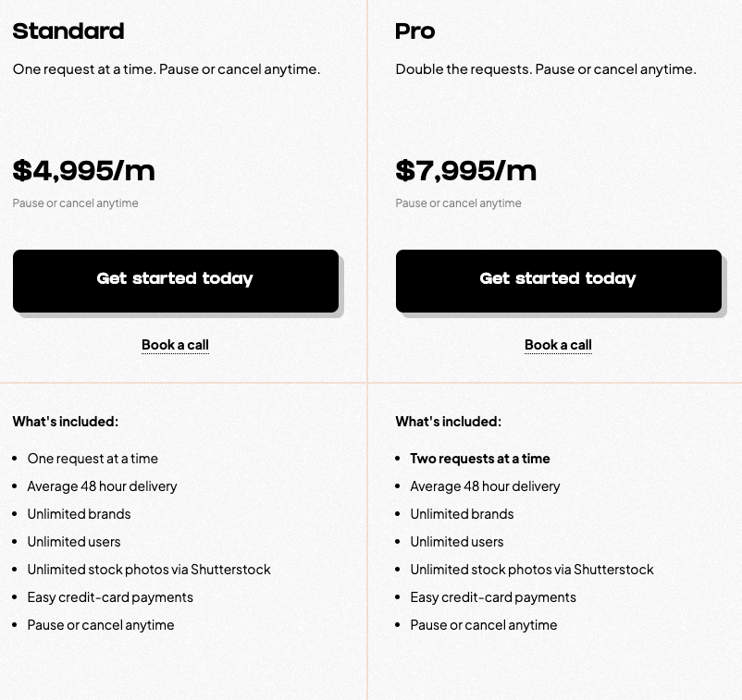742x700 pixels.
Task: Click 'What's included:' label in Pro column
Action: tap(449, 422)
